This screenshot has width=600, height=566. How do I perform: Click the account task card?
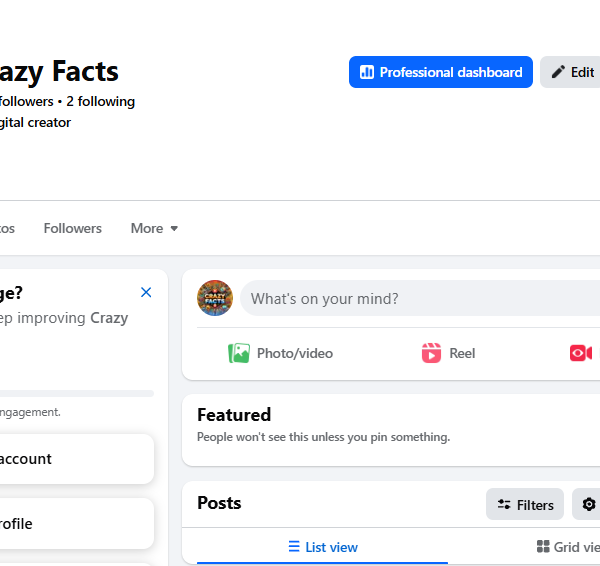[x=77, y=459]
